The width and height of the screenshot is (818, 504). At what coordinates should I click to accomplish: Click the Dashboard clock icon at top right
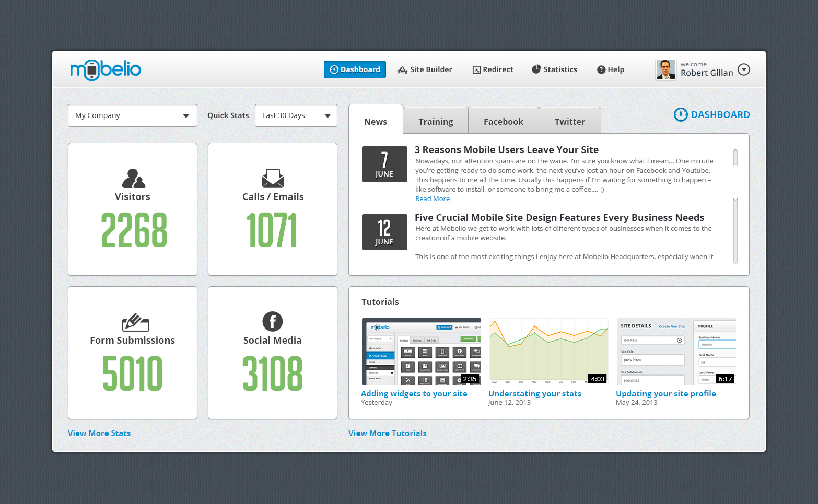[680, 115]
